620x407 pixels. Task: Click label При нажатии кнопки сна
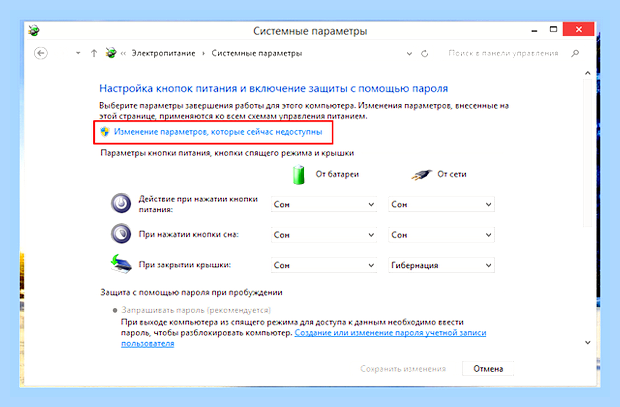coord(189,234)
